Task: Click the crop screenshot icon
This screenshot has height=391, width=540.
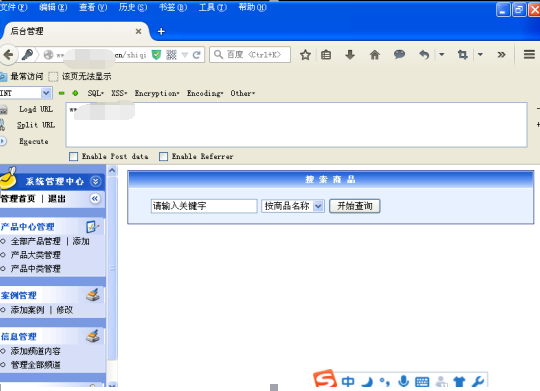Action: tap(463, 54)
